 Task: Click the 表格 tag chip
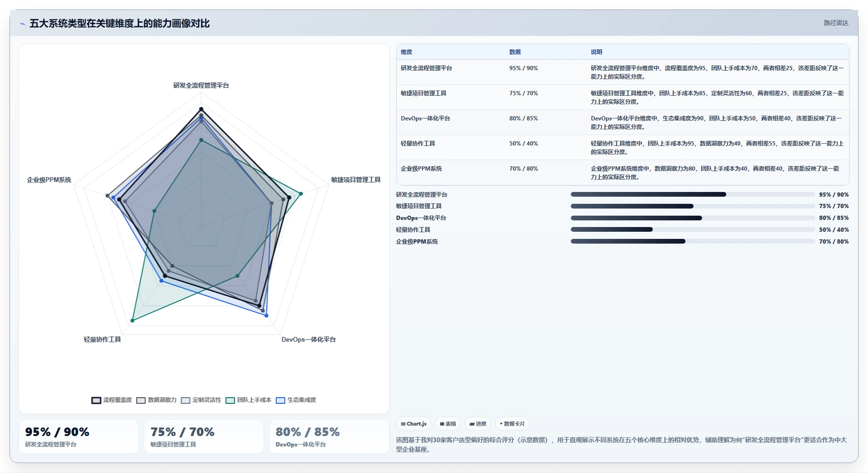pyautogui.click(x=448, y=424)
